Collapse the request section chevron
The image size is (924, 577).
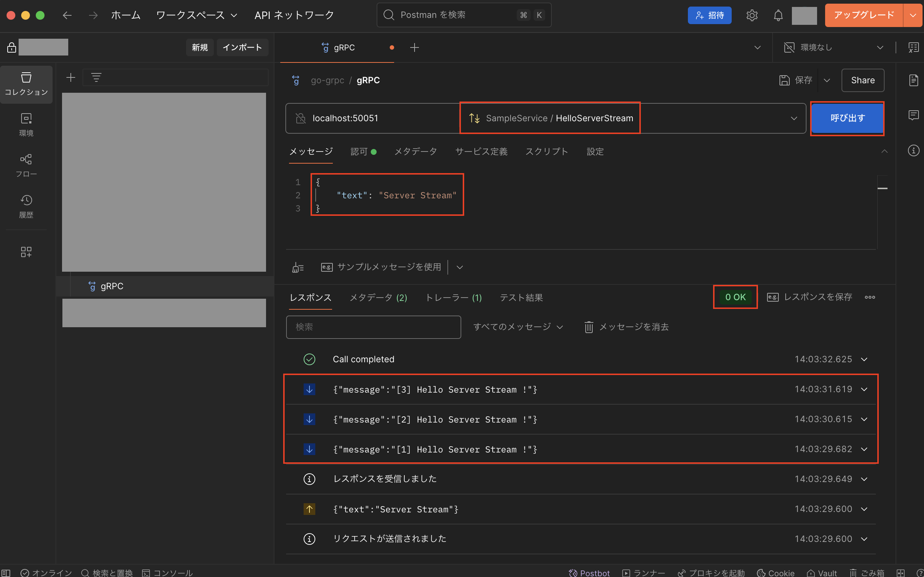click(884, 152)
